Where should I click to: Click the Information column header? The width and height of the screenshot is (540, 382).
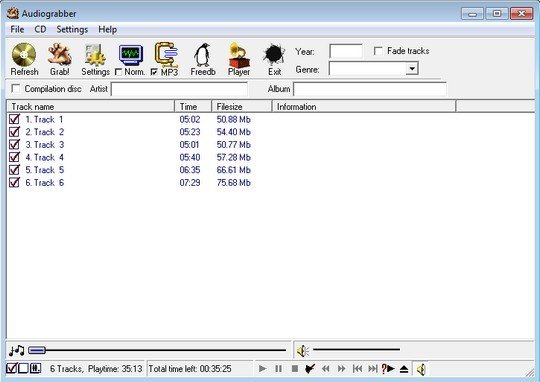(364, 107)
